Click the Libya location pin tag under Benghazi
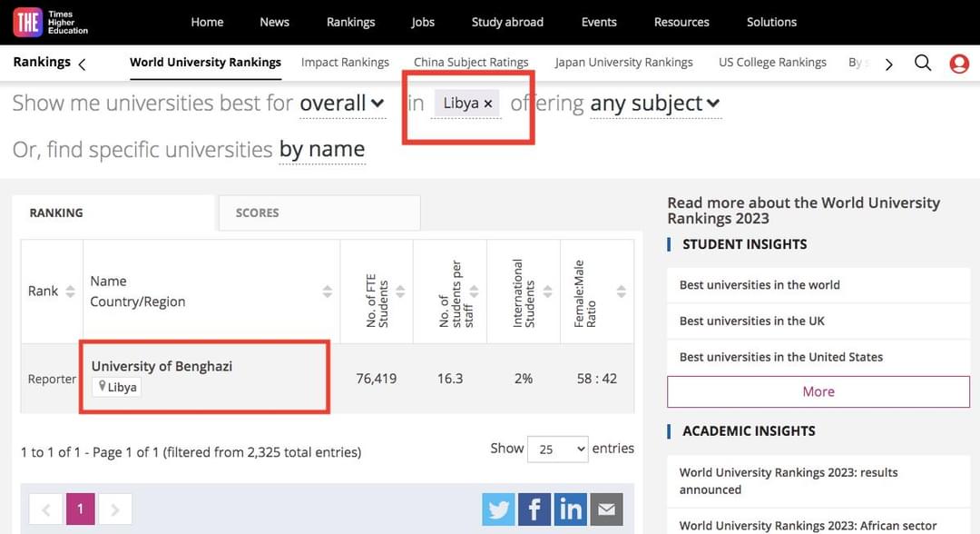This screenshot has height=534, width=980. 117,387
